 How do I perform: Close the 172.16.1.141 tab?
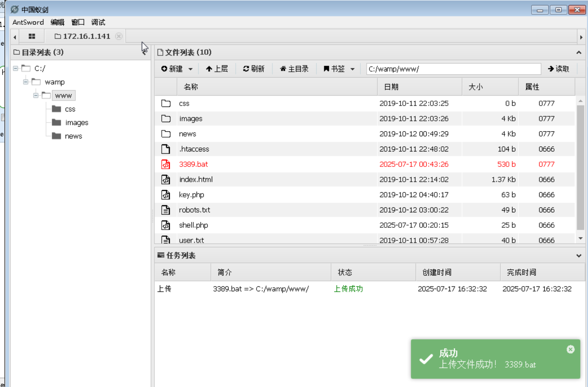pyautogui.click(x=119, y=36)
